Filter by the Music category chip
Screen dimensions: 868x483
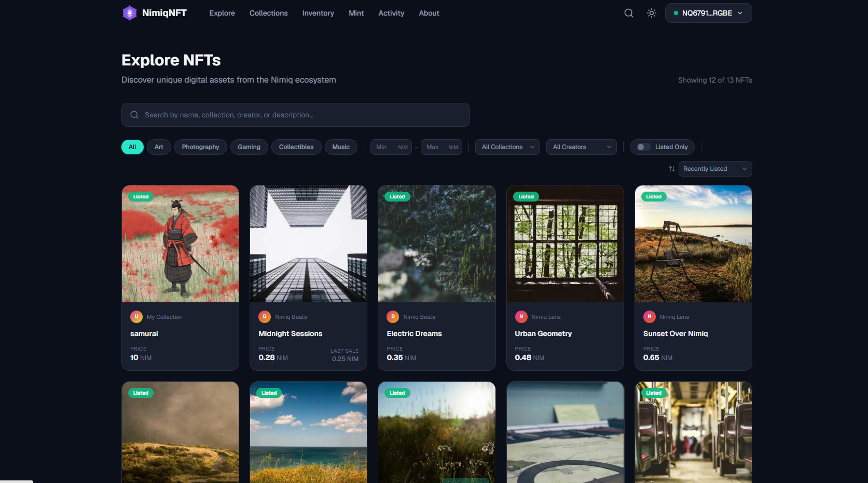(x=341, y=147)
